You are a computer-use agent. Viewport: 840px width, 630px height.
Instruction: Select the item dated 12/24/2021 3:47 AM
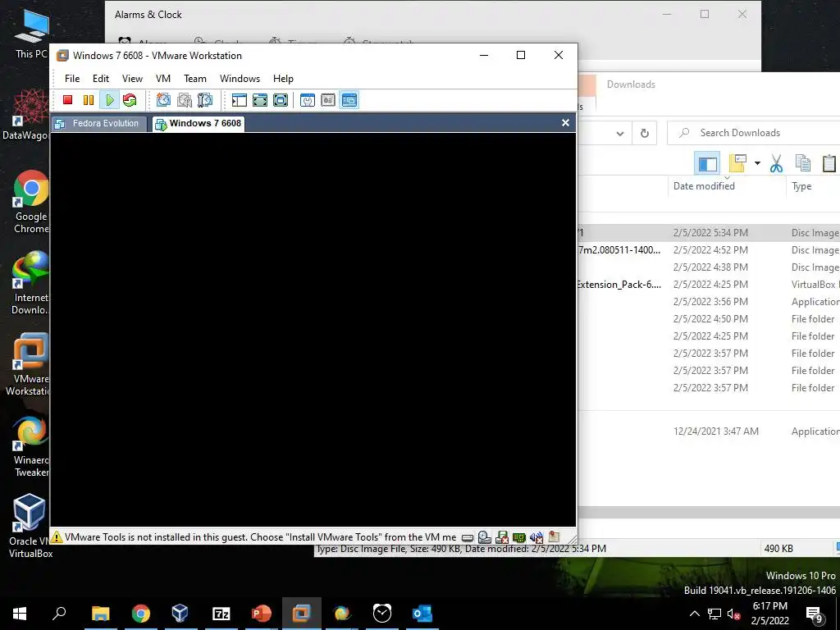[x=709, y=431]
